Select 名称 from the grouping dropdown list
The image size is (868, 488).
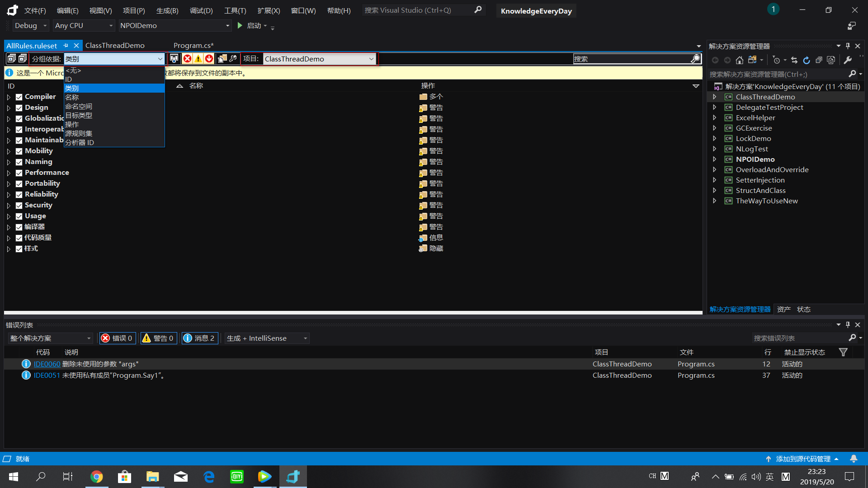[72, 97]
